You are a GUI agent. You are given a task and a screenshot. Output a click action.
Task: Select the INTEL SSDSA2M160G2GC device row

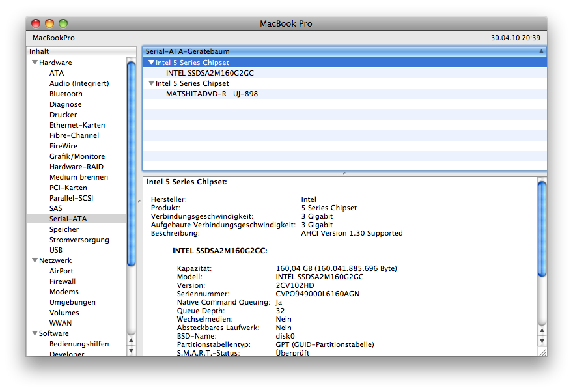pos(344,73)
